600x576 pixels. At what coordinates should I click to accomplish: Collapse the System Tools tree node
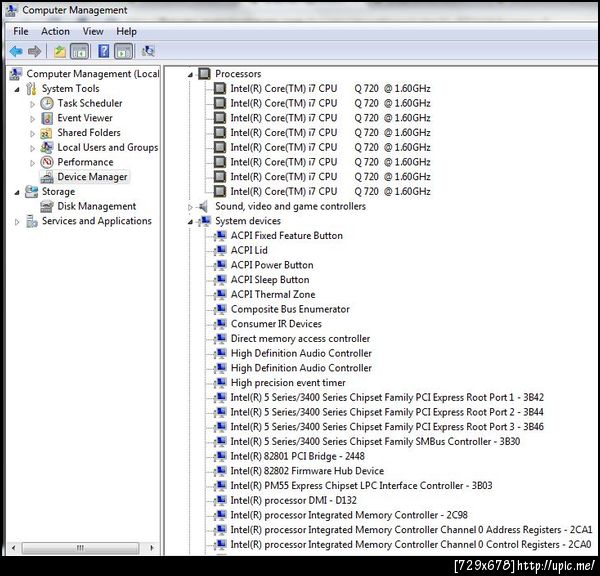coord(17,90)
